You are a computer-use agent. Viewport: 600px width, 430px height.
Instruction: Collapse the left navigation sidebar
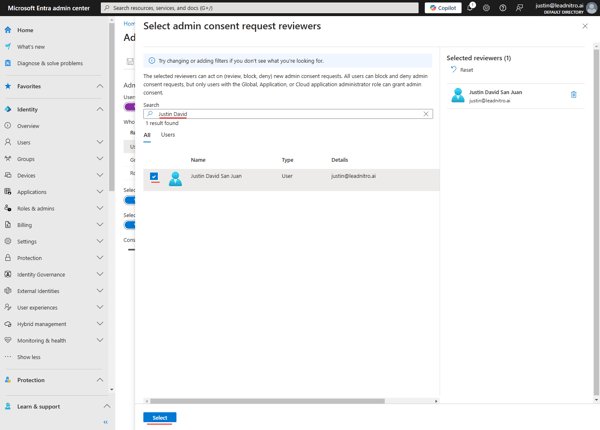click(105, 422)
